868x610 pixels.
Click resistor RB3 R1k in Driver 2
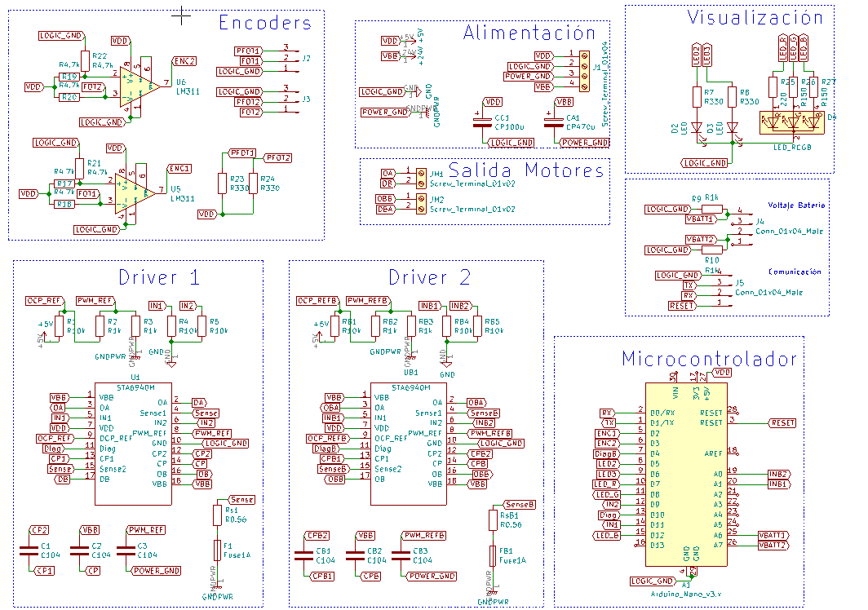pyautogui.click(x=411, y=326)
